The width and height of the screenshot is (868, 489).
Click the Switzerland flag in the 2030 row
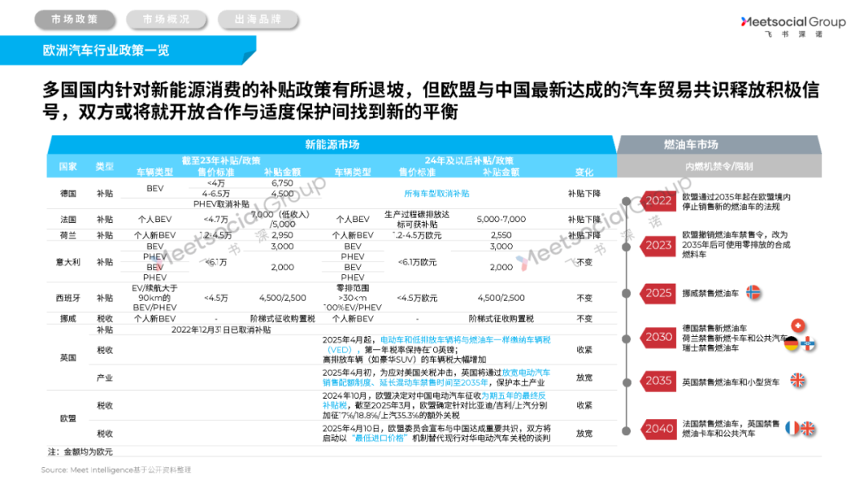click(x=797, y=326)
